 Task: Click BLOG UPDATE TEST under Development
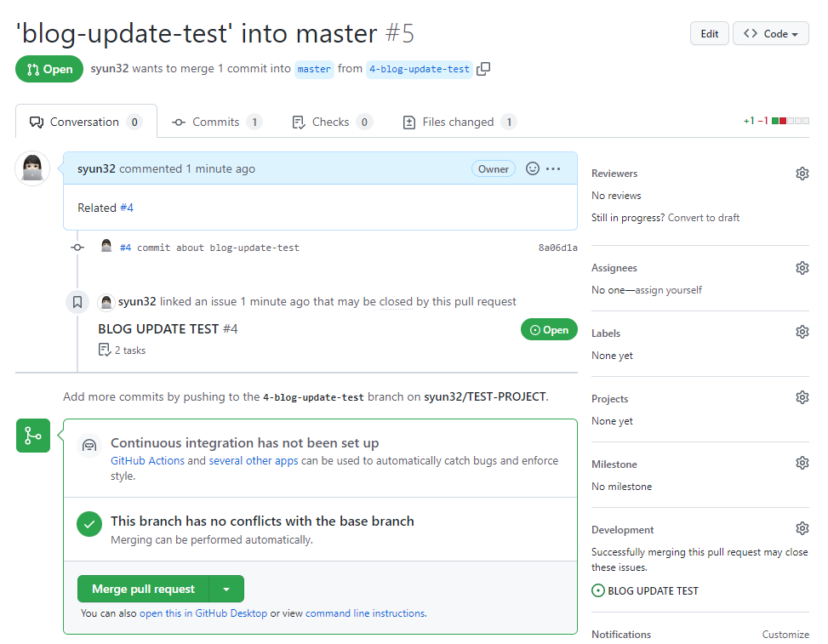(653, 590)
